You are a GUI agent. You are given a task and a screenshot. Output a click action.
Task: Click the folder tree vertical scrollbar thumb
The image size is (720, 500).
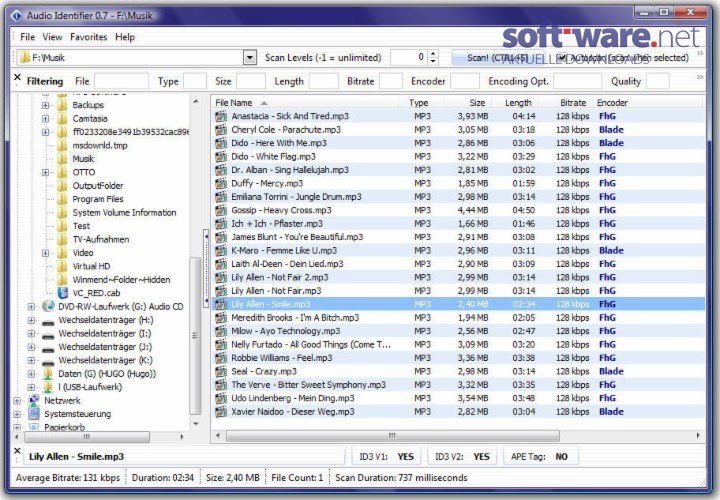click(195, 335)
